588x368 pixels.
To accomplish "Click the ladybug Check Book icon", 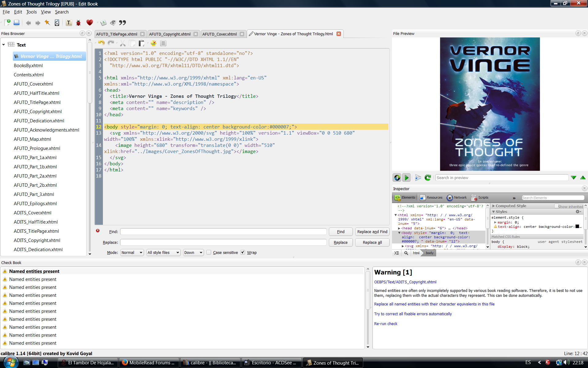I will coord(78,23).
